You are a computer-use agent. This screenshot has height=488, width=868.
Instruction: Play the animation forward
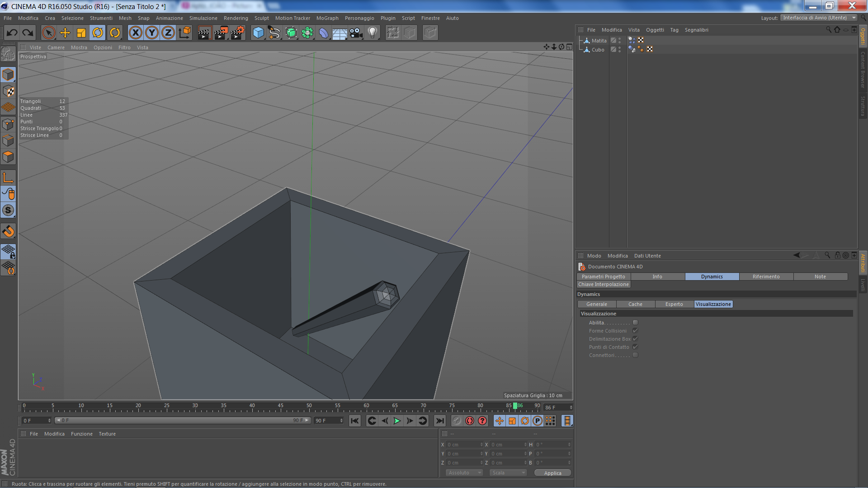coord(397,421)
